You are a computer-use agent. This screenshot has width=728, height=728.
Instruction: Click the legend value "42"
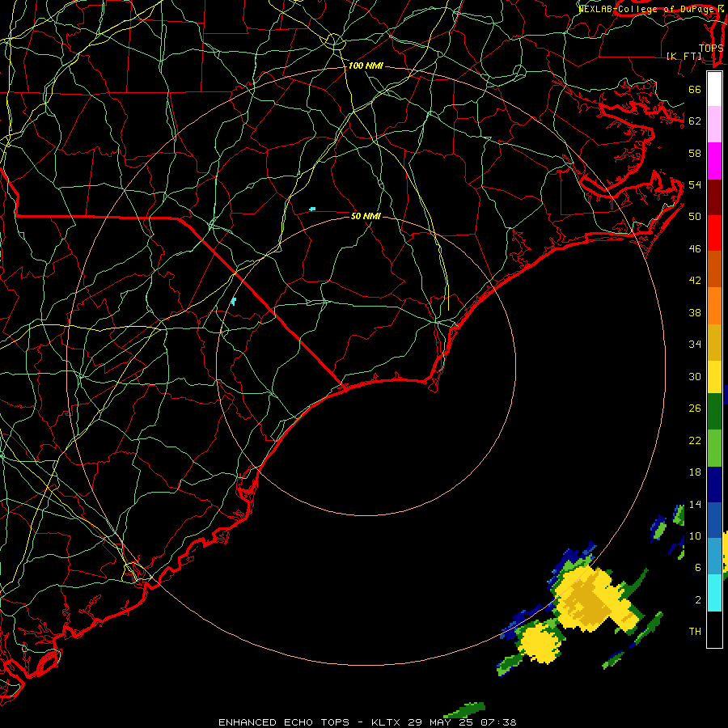pos(695,281)
